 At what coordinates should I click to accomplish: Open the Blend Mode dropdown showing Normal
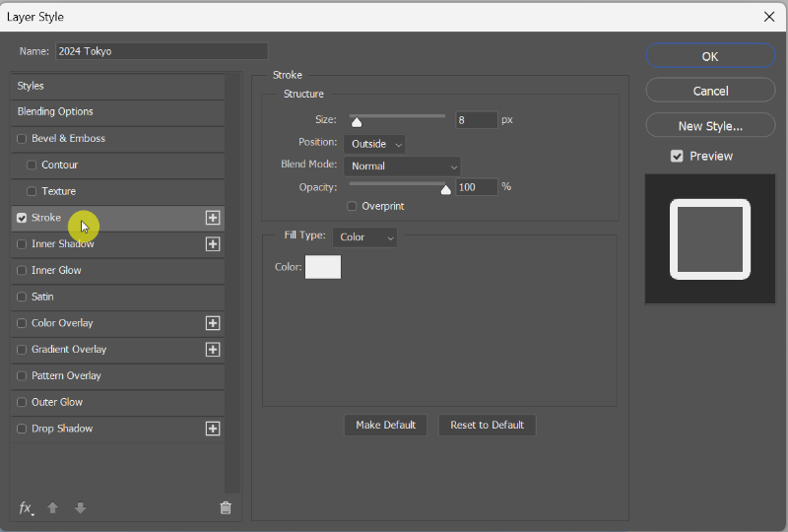tap(402, 166)
